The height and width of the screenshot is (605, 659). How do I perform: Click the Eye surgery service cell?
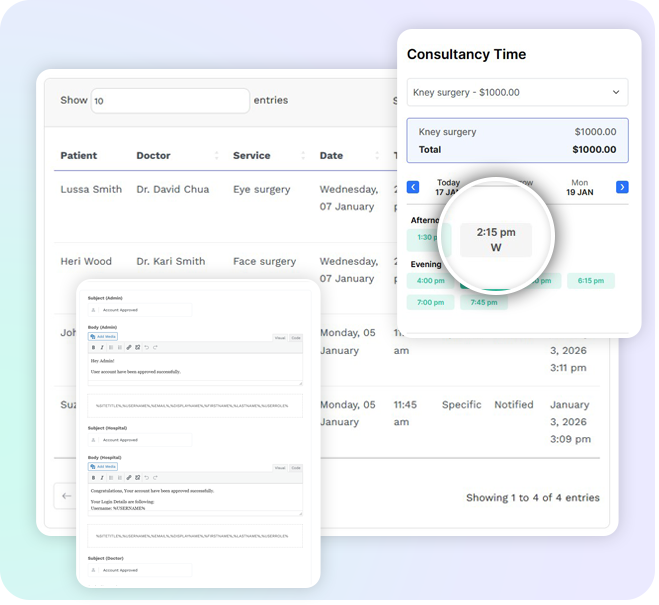262,190
